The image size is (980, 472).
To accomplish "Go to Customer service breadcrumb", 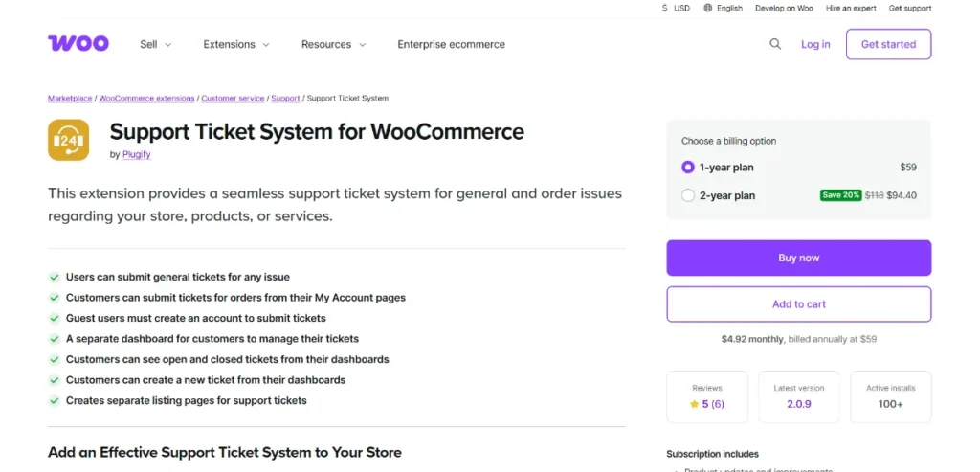I will point(233,98).
